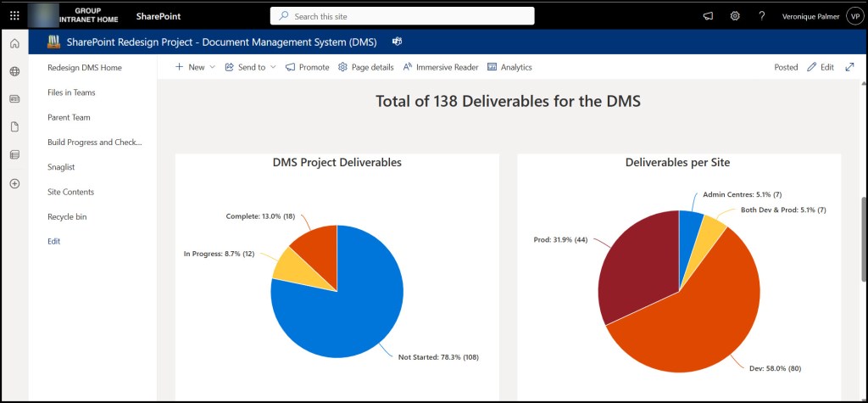The width and height of the screenshot is (868, 403).
Task: Open the Help question mark icon
Action: 762,16
